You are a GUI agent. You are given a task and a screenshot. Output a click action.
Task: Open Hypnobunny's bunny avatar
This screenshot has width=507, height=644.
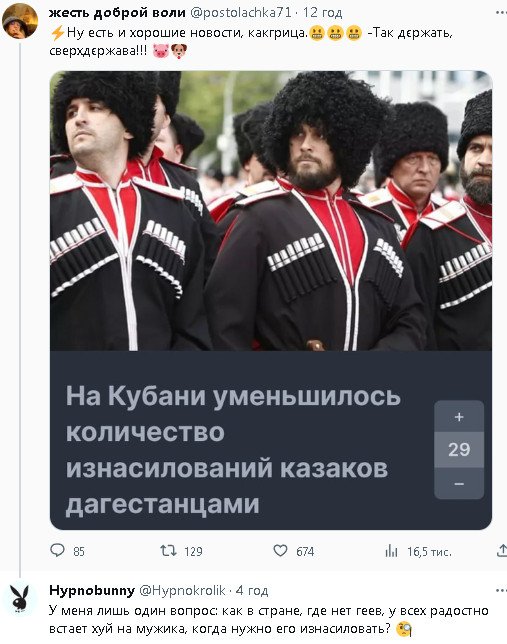19,599
